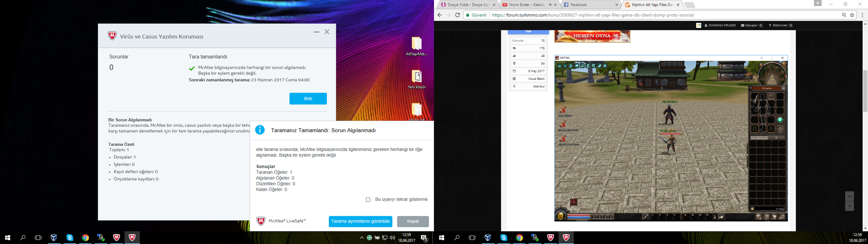
Task: Select the Yeni klasör archive icon on the desktop
Action: pyautogui.click(x=417, y=79)
